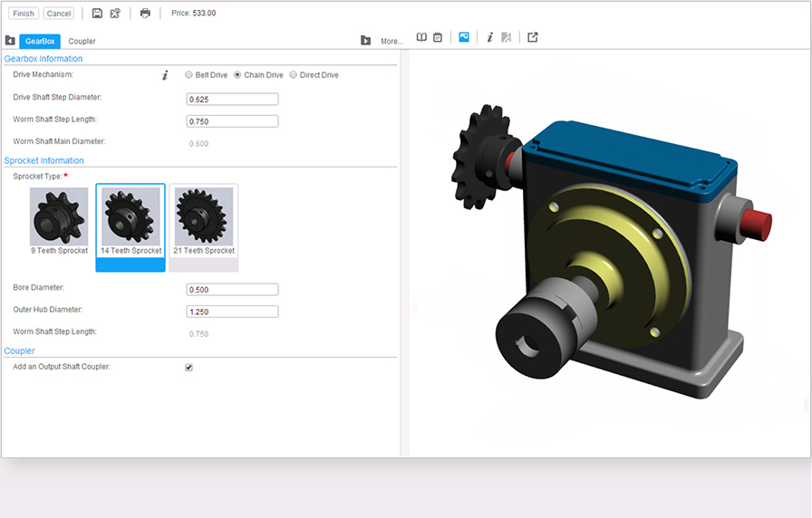Screen dimensions: 812x518
Task: Click the next tab arrow icon
Action: click(x=365, y=41)
